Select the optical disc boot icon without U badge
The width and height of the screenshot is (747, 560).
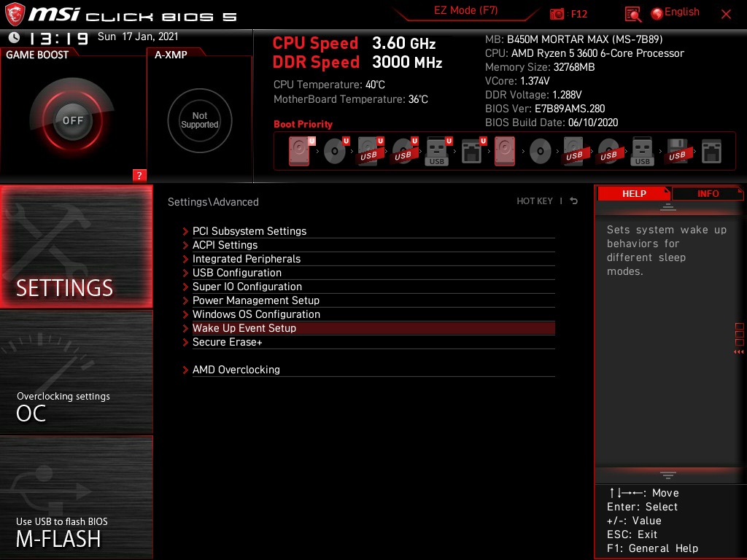coord(540,152)
